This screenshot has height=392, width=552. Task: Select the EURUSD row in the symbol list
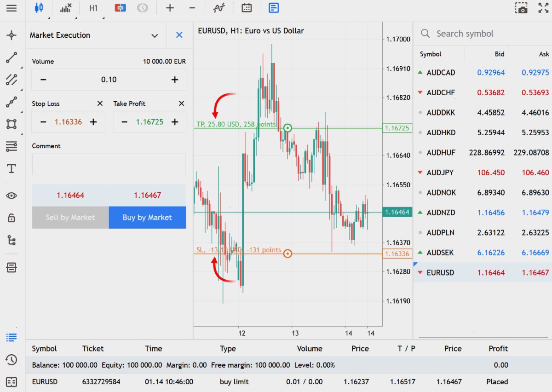(483, 272)
